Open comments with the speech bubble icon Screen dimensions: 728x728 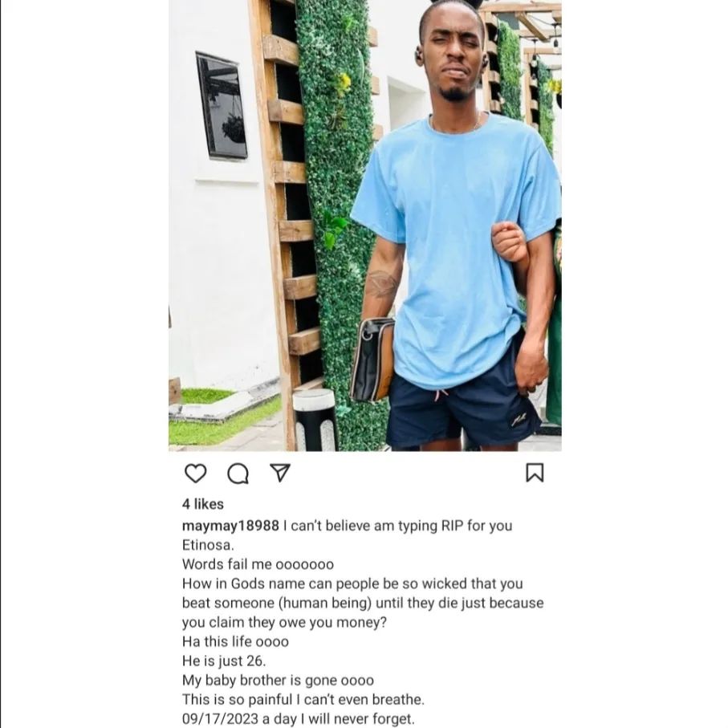pyautogui.click(x=238, y=474)
